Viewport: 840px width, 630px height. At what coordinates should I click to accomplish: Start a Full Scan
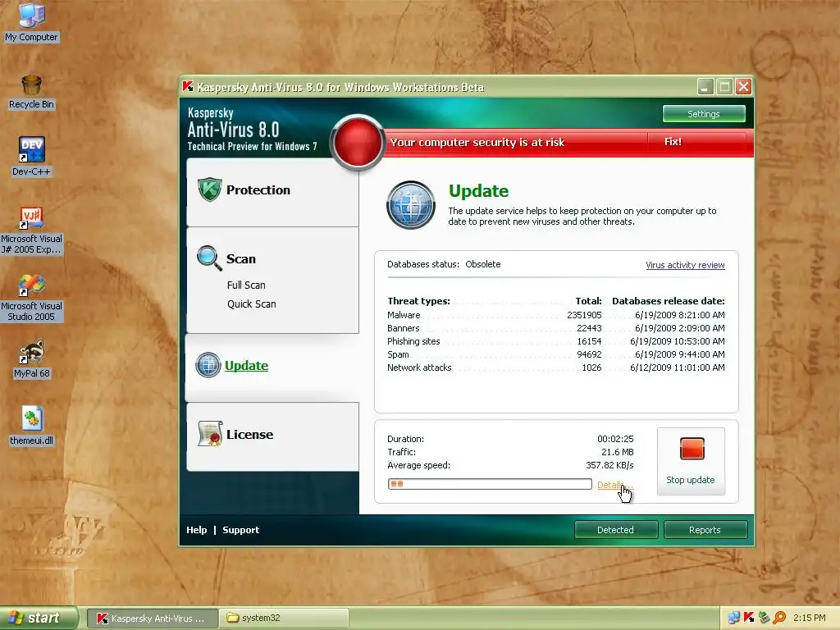pos(246,285)
